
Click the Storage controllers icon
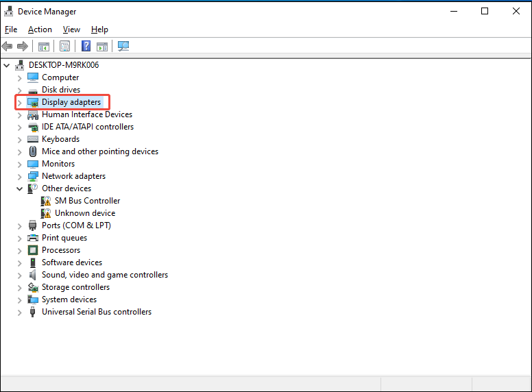pos(33,287)
